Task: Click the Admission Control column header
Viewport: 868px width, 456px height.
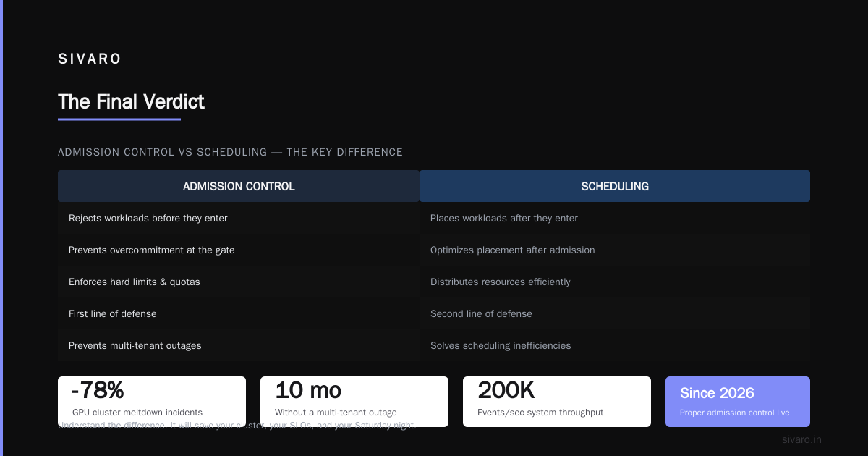Action: (x=239, y=186)
